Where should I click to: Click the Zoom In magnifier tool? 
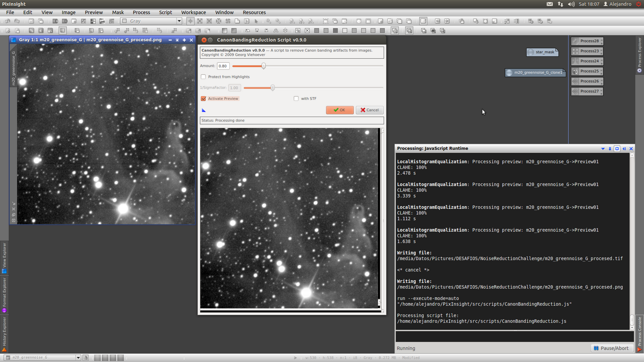268,21
